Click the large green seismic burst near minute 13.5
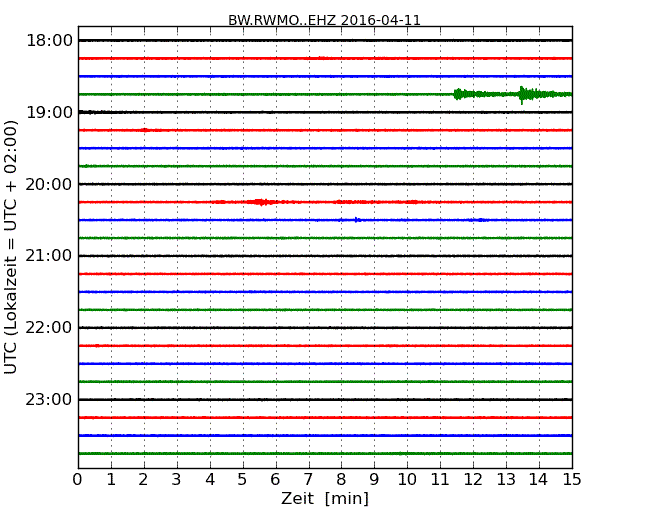 [x=531, y=95]
